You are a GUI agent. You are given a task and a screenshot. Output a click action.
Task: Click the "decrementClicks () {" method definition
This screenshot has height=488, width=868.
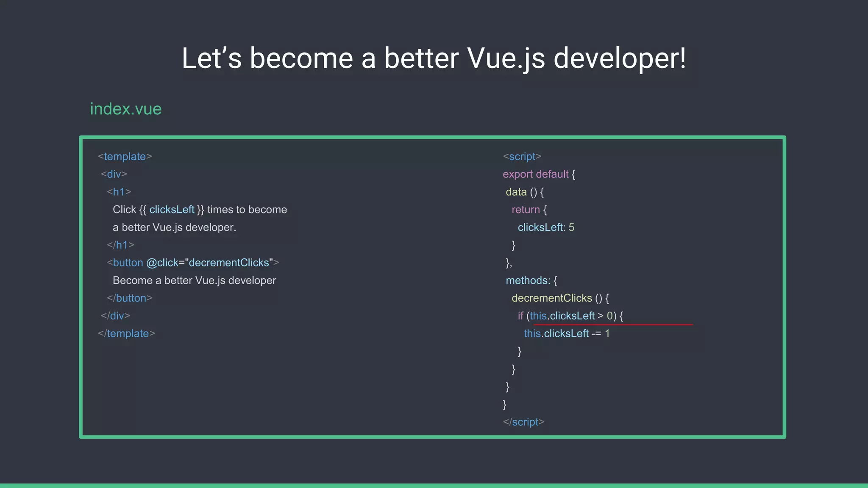[560, 298]
